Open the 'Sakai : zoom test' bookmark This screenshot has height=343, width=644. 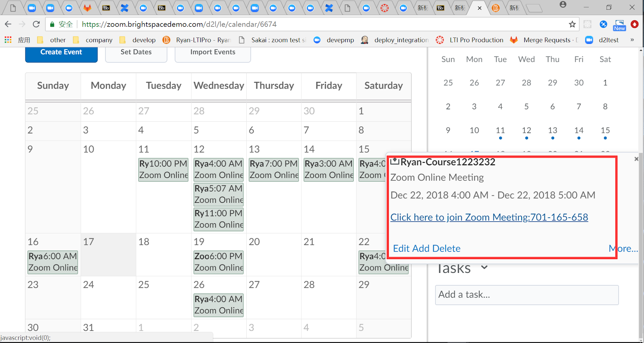click(272, 40)
